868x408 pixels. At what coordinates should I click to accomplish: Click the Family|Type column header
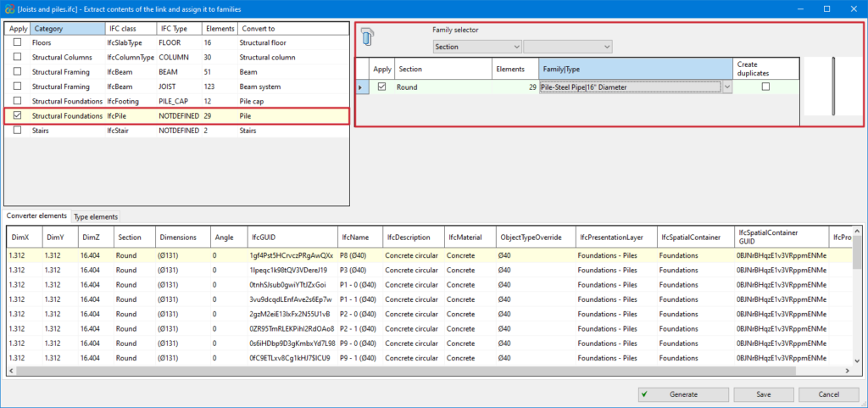coord(636,70)
